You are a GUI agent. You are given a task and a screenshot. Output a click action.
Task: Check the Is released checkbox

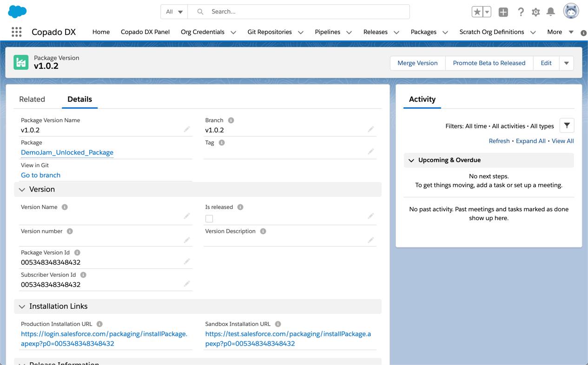click(x=209, y=218)
